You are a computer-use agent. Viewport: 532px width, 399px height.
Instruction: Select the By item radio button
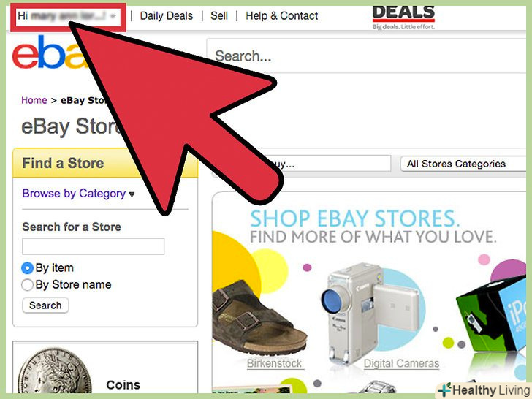pyautogui.click(x=27, y=268)
